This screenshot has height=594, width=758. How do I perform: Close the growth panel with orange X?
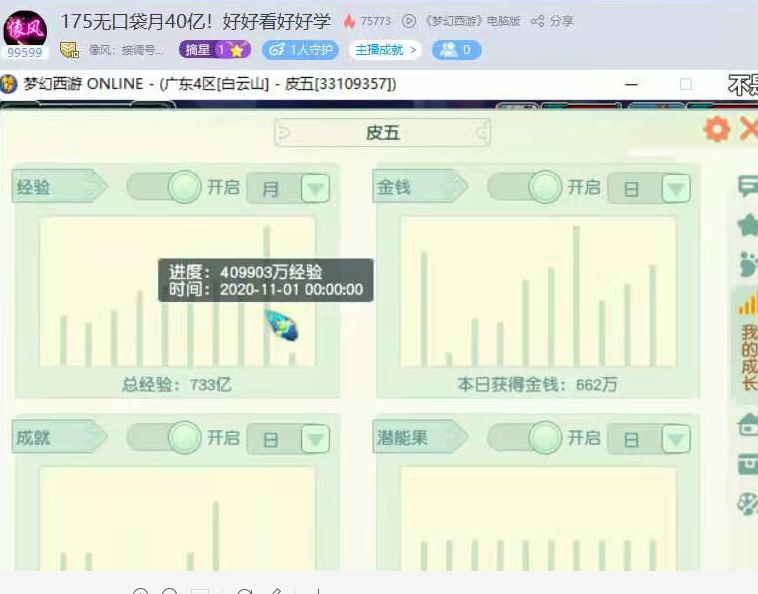click(749, 130)
